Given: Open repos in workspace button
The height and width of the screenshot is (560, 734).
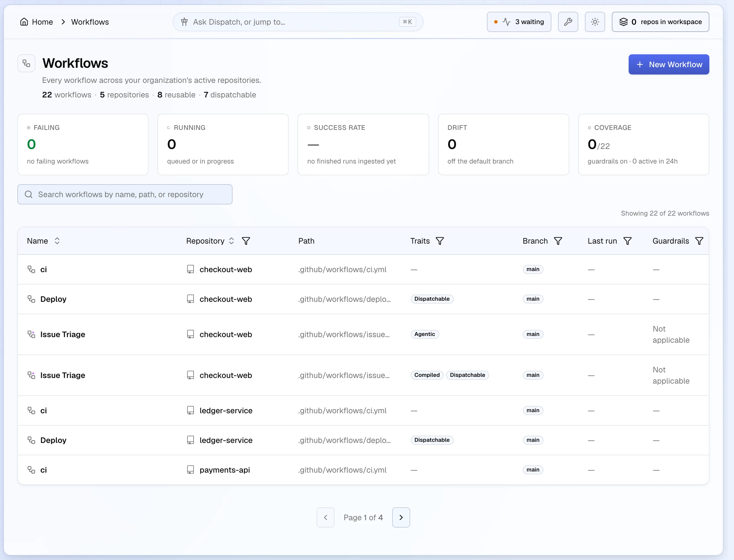Looking at the screenshot, I should [660, 22].
